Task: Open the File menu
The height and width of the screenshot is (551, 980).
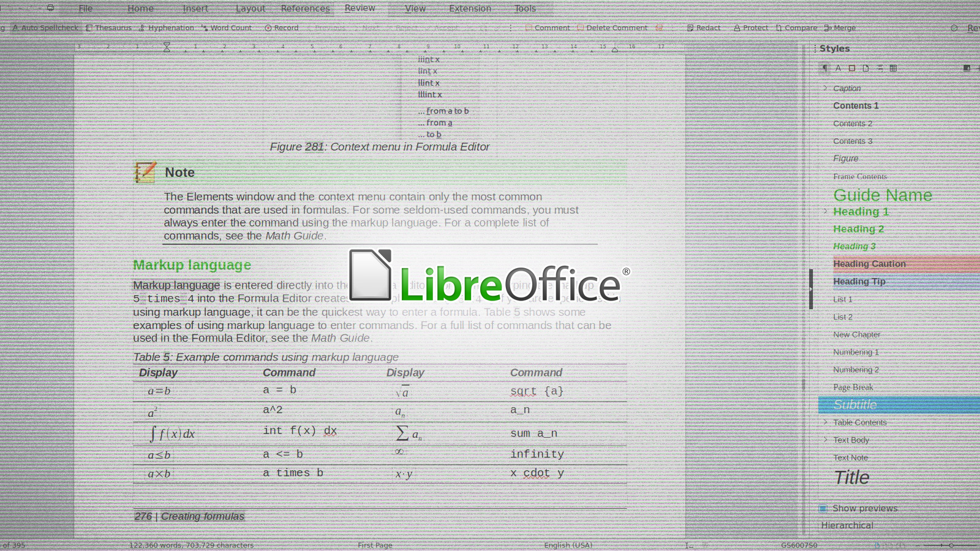Action: pyautogui.click(x=86, y=9)
